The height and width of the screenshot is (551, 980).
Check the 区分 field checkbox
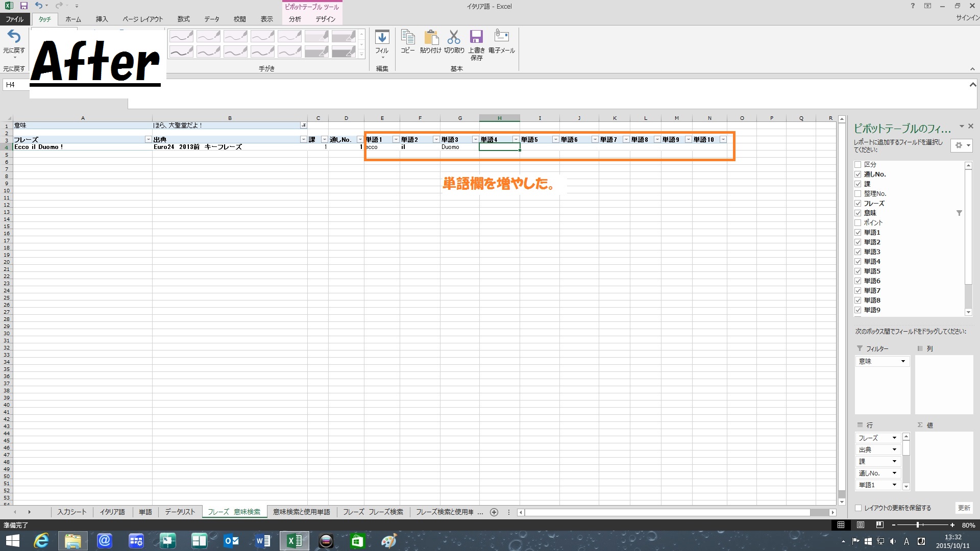pos(858,165)
